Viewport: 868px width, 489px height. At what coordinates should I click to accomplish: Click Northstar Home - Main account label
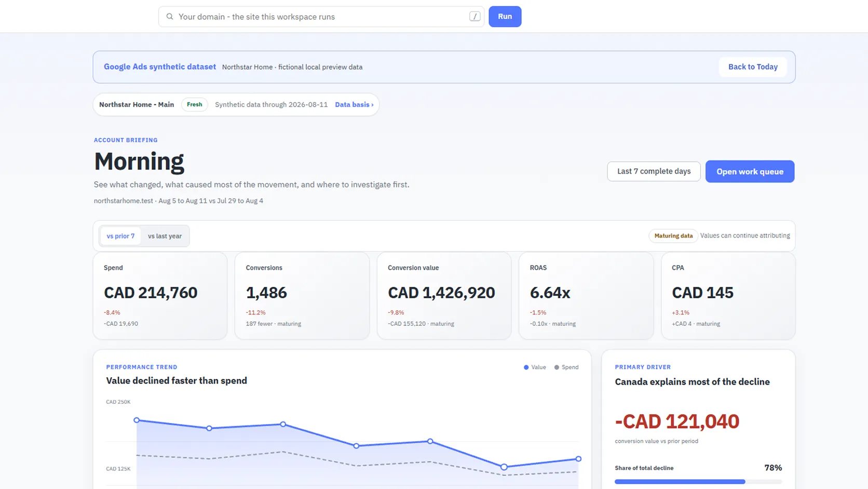point(137,104)
